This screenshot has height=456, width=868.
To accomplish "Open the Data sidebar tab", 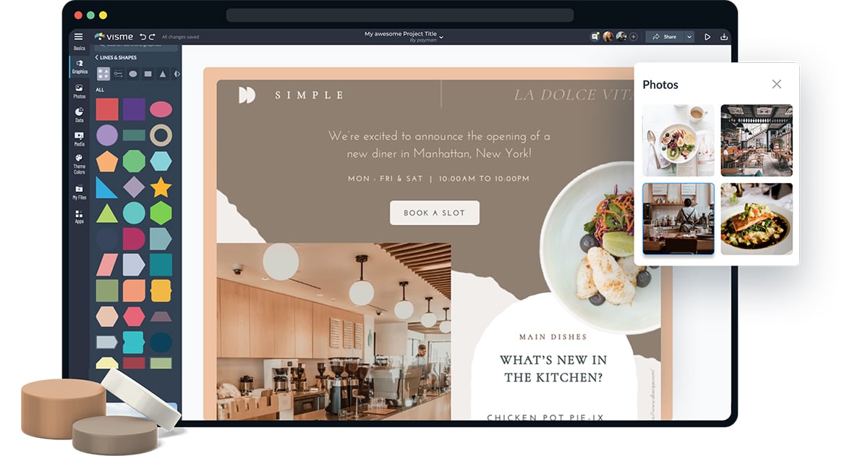I will coord(79,115).
